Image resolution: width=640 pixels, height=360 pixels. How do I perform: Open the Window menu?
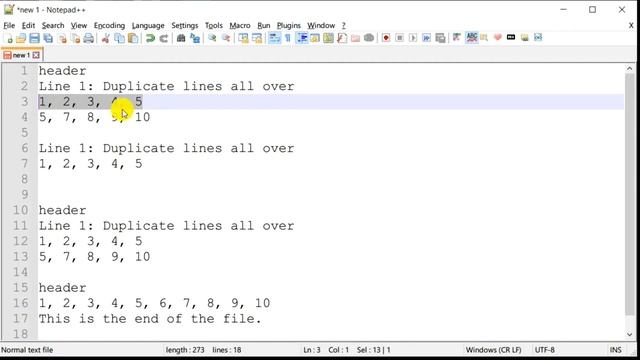321,25
